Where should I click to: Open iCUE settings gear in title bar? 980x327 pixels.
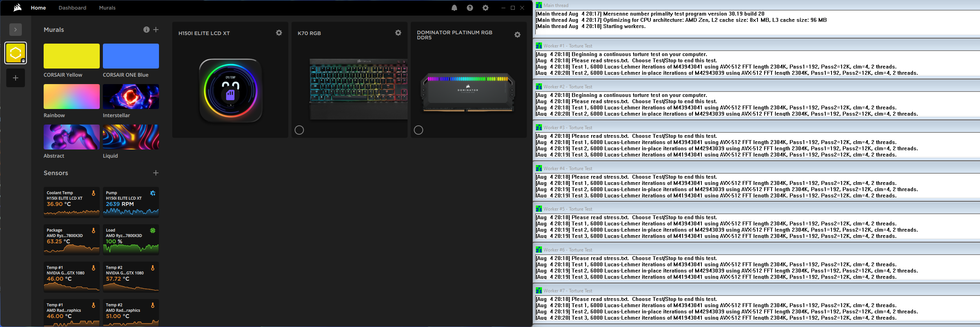tap(486, 8)
